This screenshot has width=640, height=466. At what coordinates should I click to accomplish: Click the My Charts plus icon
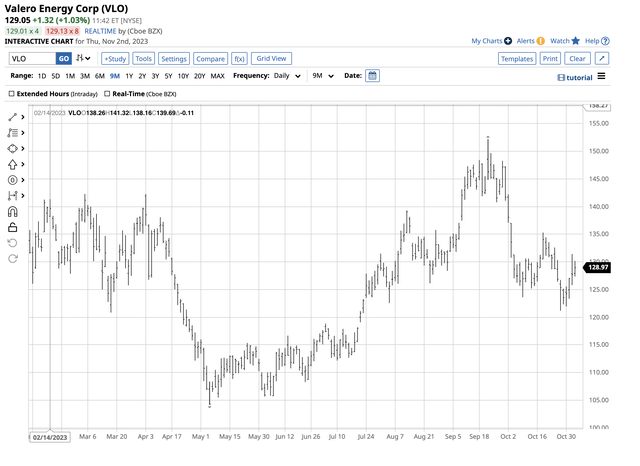tap(508, 41)
